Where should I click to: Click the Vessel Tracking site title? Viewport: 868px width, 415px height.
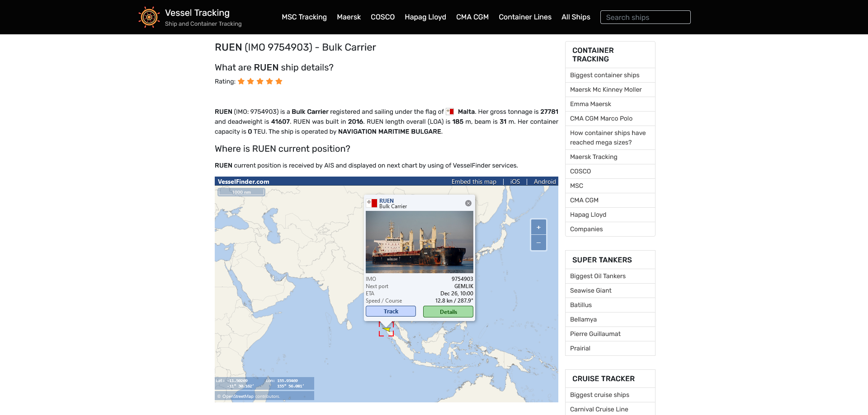(197, 13)
